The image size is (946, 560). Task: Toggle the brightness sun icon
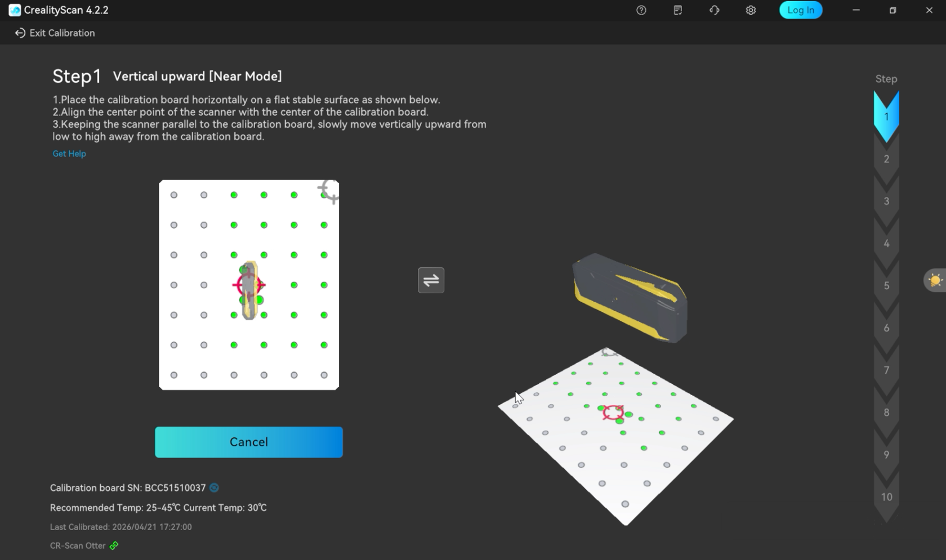tap(935, 280)
